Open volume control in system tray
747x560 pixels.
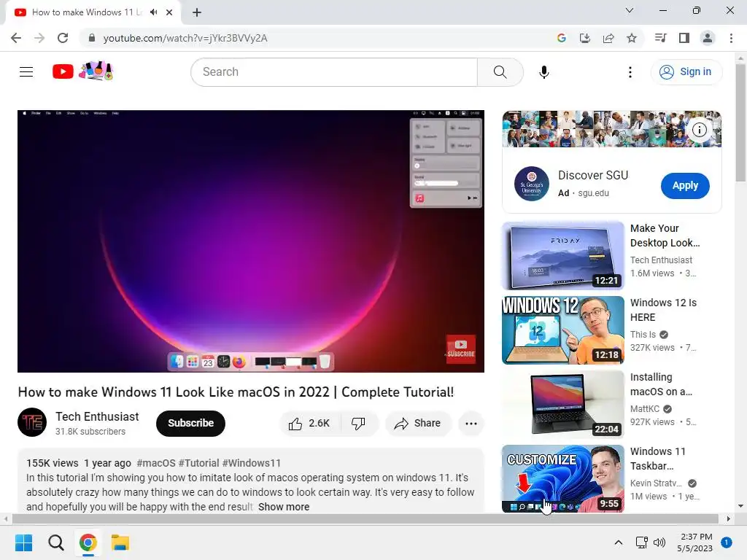coord(659,542)
